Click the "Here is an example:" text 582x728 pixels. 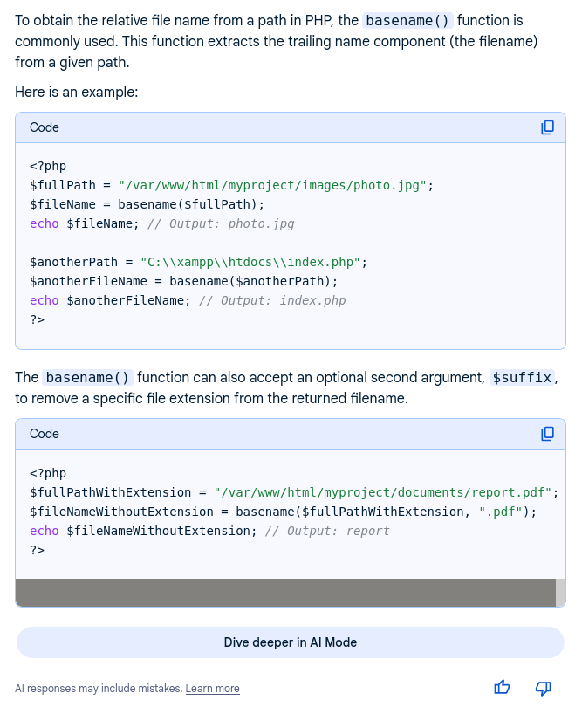tap(76, 92)
